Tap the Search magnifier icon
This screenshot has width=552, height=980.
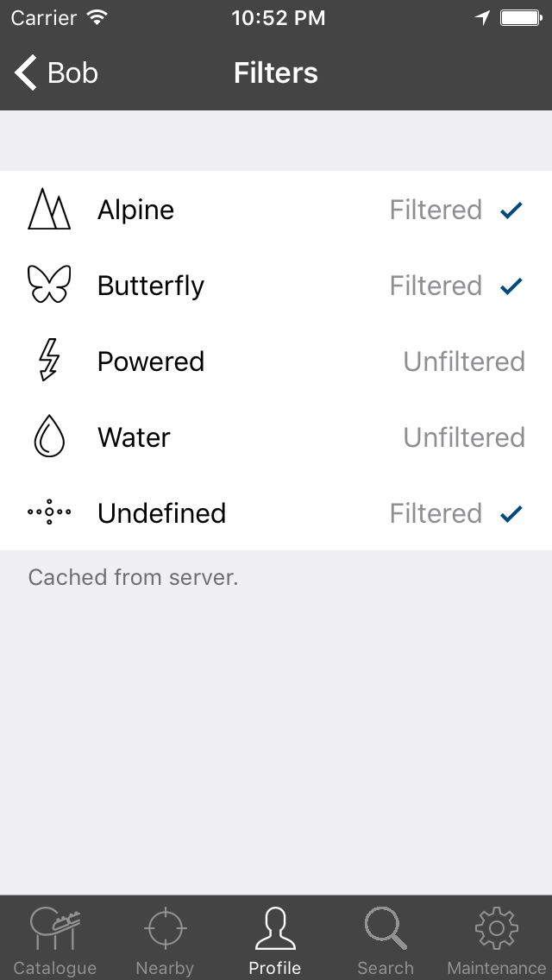pos(386,927)
